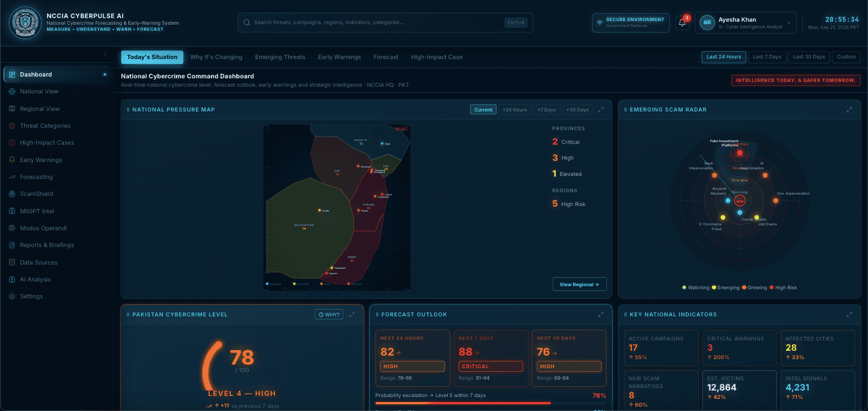868x411 pixels.
Task: Click the High-Impact Cases alert icon
Action: point(12,143)
